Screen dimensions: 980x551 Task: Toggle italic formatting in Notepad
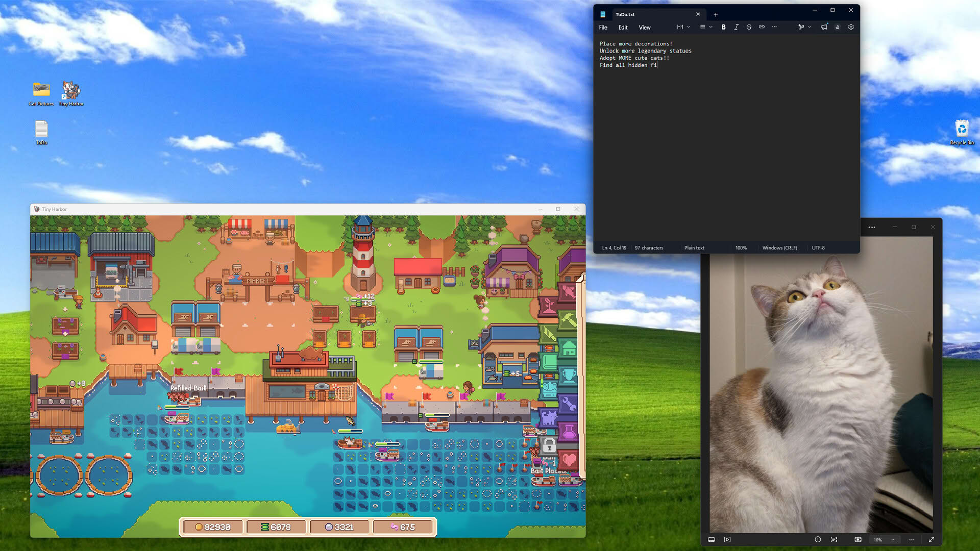736,27
